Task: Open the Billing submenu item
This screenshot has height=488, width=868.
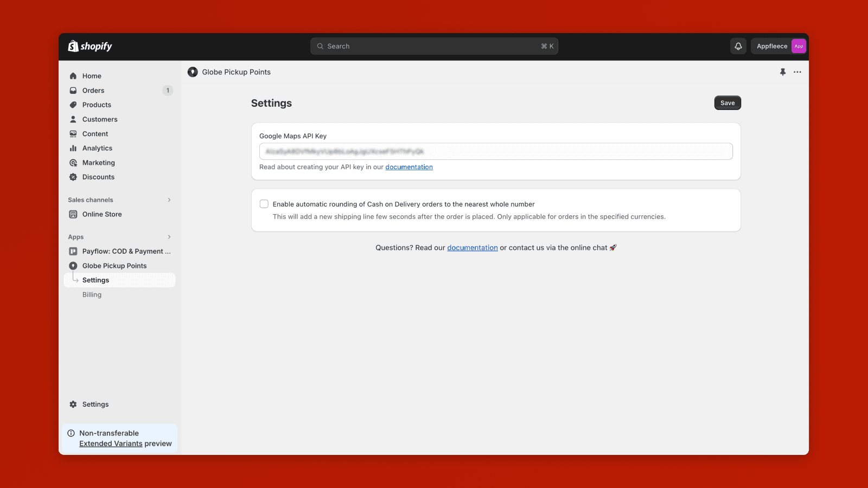Action: 92,294
